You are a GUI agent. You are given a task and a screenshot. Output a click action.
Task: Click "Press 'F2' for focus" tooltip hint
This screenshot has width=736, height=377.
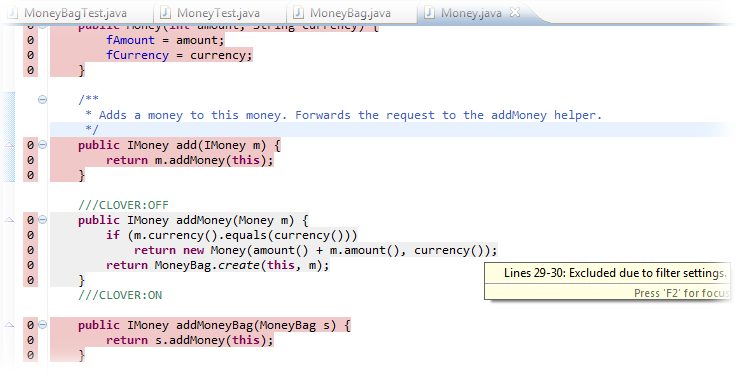click(681, 293)
